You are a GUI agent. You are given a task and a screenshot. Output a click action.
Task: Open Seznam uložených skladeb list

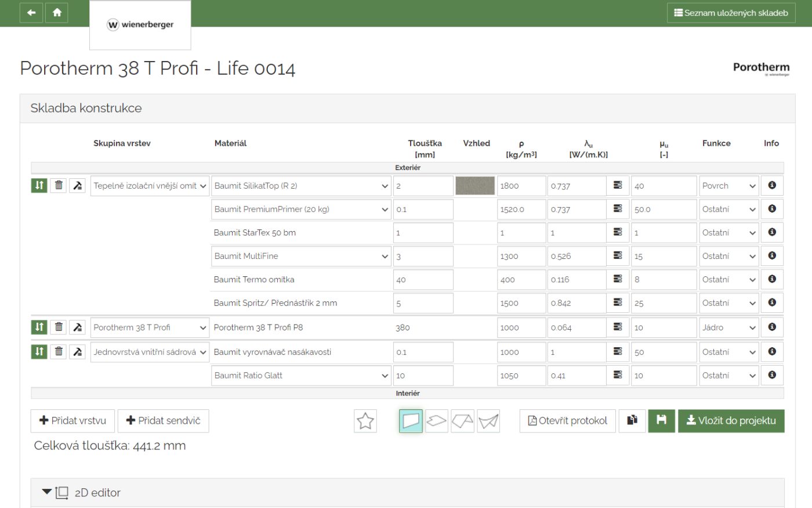coord(731,13)
